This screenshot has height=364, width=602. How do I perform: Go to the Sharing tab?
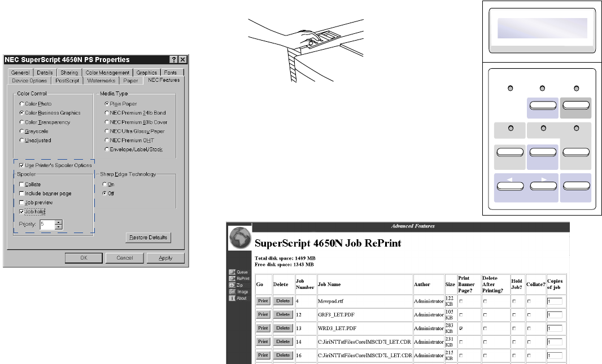click(69, 72)
